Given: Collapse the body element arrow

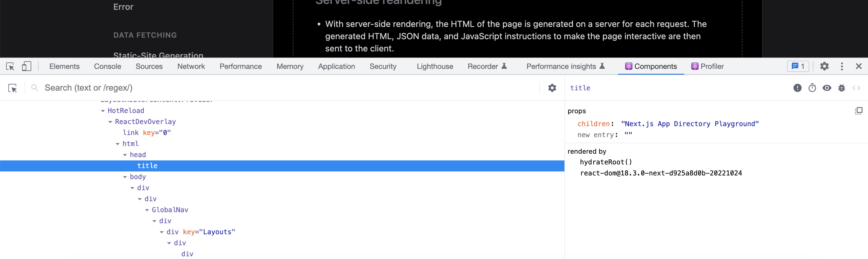Looking at the screenshot, I should coord(125,177).
